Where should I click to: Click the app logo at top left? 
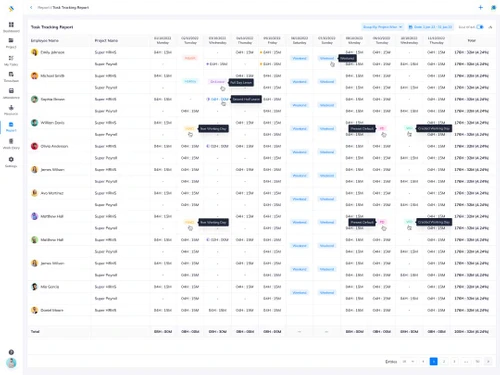click(x=11, y=9)
